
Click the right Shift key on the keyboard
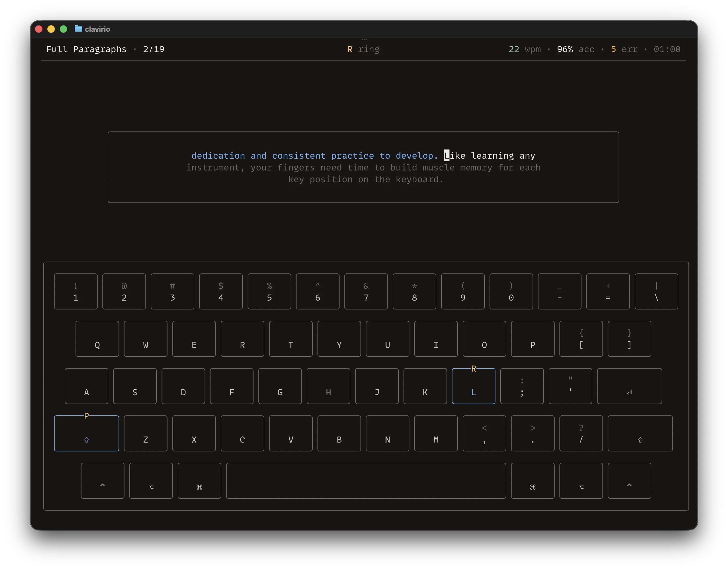(x=640, y=433)
